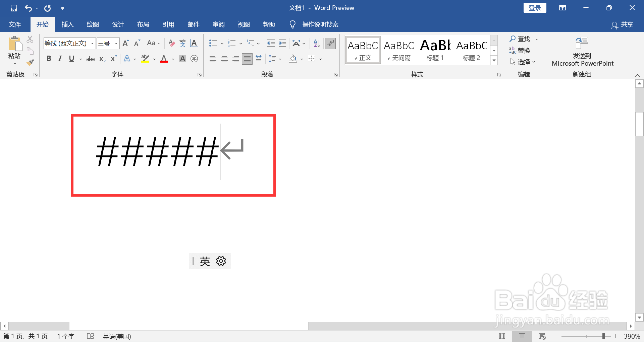
Task: Save the document with the floppy icon
Action: (14, 8)
